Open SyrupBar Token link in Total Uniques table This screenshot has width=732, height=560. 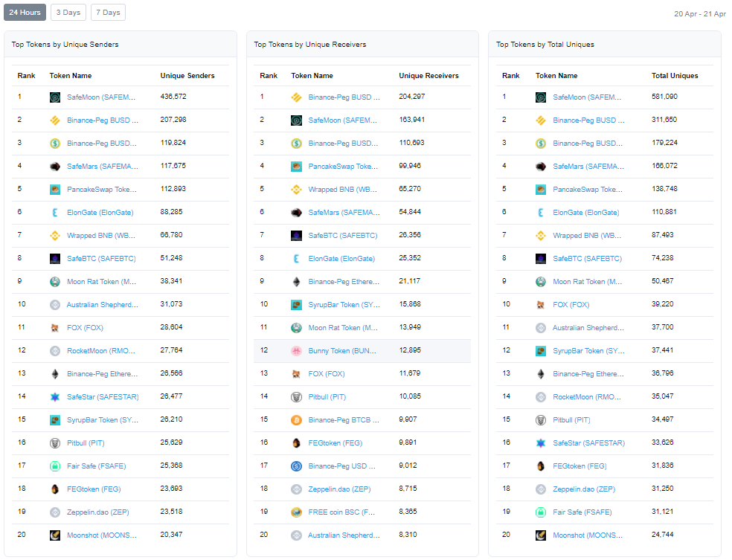pyautogui.click(x=588, y=350)
